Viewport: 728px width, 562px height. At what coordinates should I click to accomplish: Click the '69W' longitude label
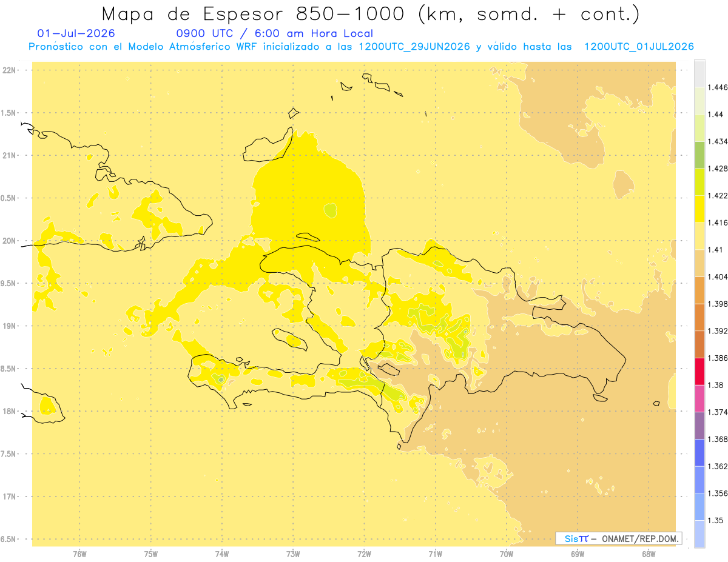tap(578, 554)
